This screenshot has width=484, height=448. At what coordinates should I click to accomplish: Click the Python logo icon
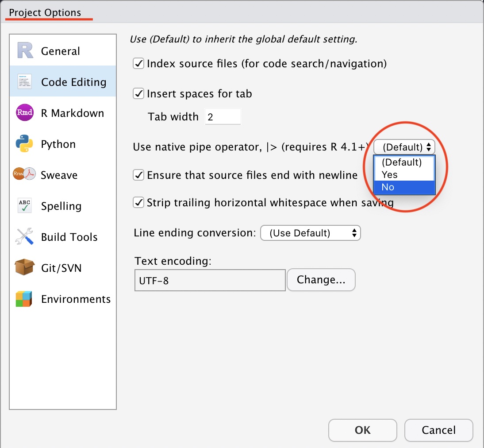point(25,143)
